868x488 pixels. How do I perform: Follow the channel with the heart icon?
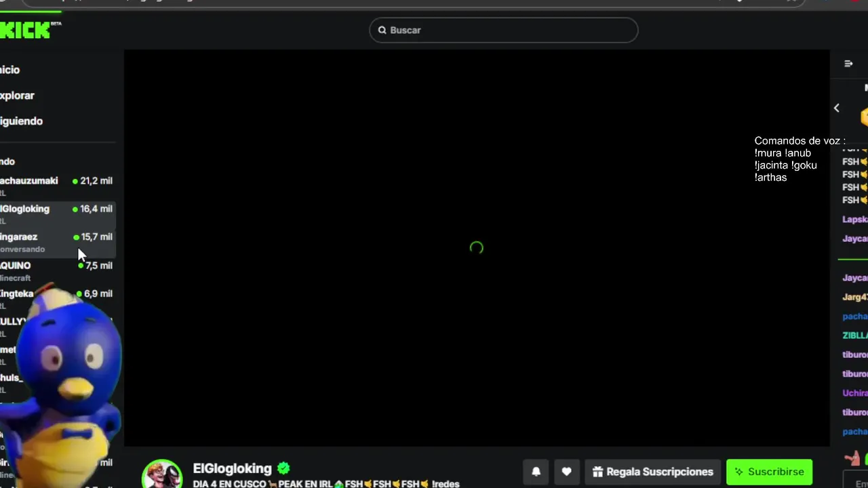[x=566, y=472]
